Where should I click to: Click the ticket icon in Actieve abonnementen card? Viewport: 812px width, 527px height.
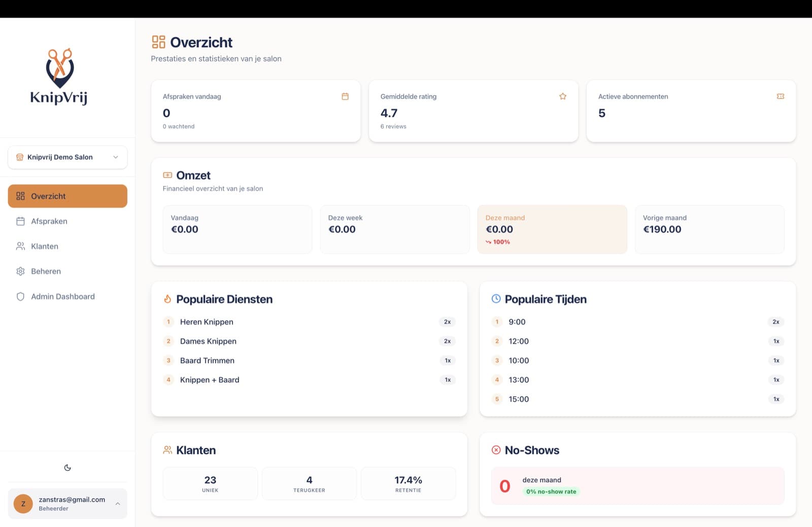tap(781, 96)
